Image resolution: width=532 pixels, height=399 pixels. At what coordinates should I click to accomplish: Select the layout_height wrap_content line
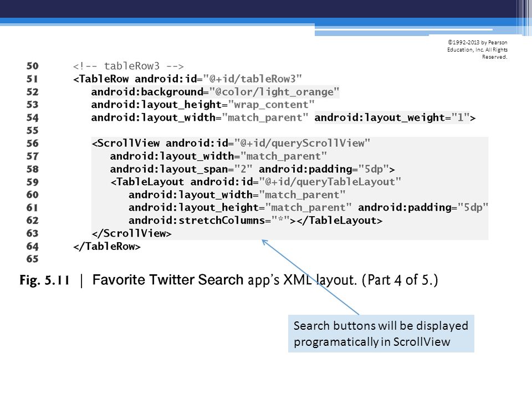pyautogui.click(x=203, y=105)
